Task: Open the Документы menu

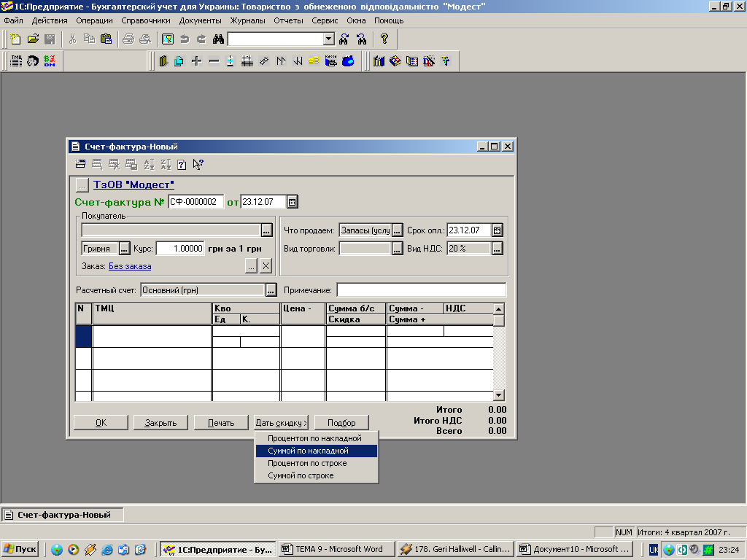Action: click(200, 20)
